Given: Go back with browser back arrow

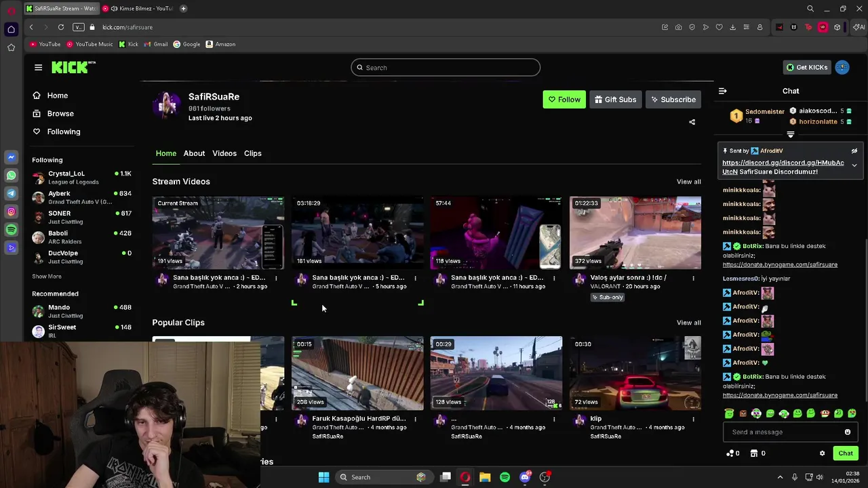Looking at the screenshot, I should (x=31, y=27).
